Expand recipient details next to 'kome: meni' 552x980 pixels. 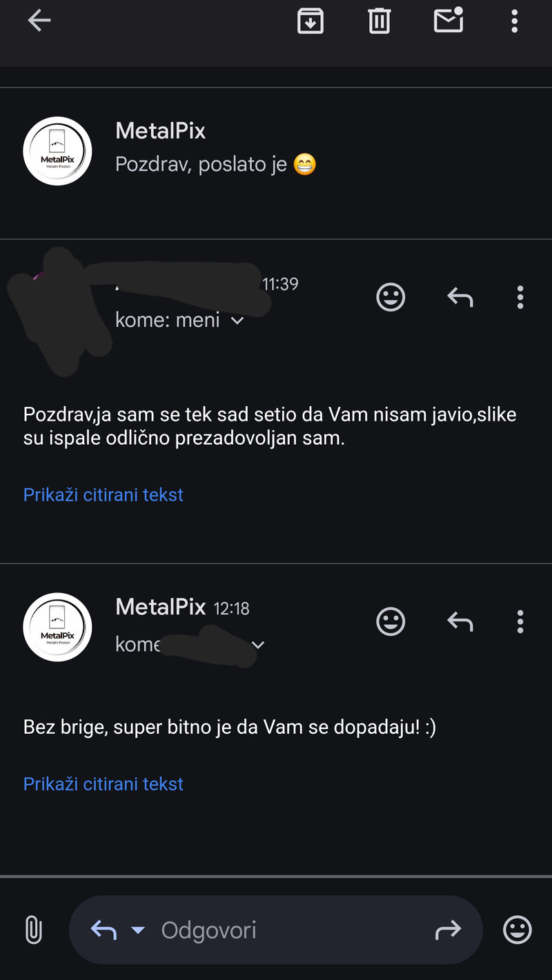coord(237,321)
